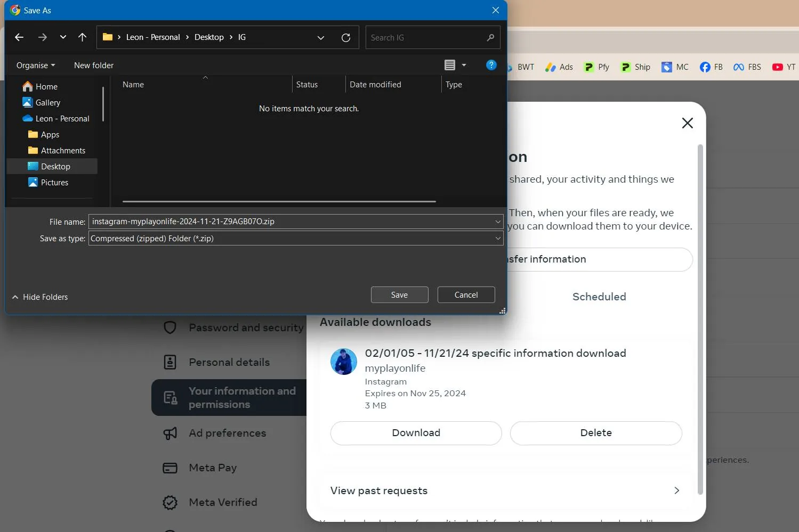Viewport: 799px width, 532px height.
Task: Refresh the IG folder view
Action: pyautogui.click(x=346, y=37)
